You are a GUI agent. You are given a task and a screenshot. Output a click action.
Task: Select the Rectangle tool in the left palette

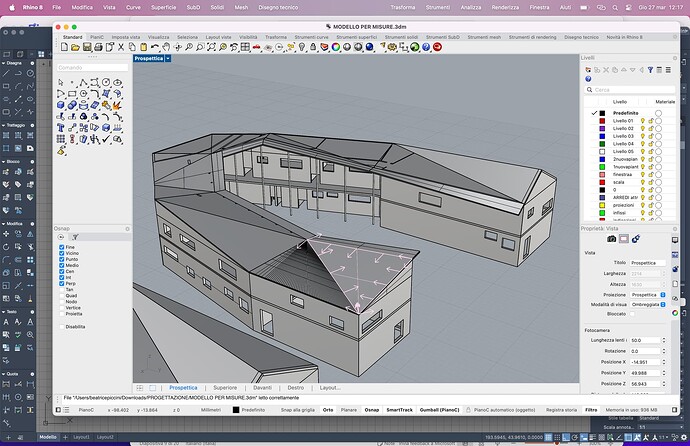point(72,94)
